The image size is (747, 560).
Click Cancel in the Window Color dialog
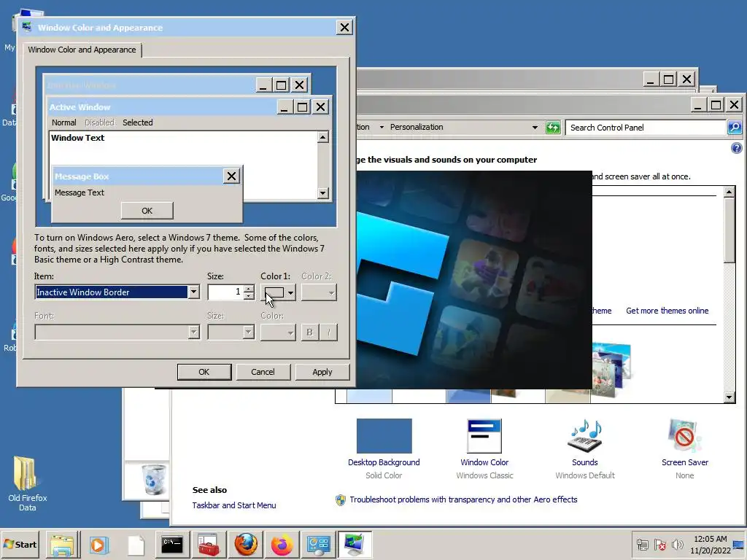click(x=263, y=372)
